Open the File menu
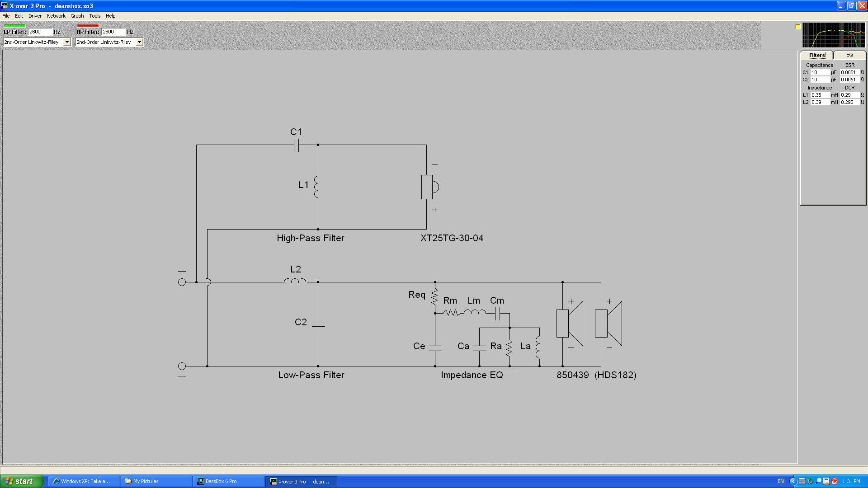The image size is (868, 488). (x=6, y=16)
